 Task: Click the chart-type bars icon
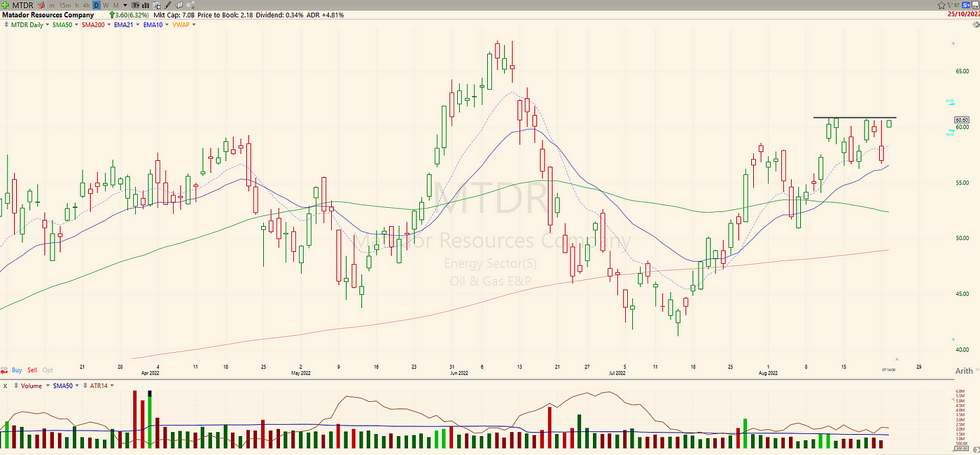pyautogui.click(x=145, y=6)
